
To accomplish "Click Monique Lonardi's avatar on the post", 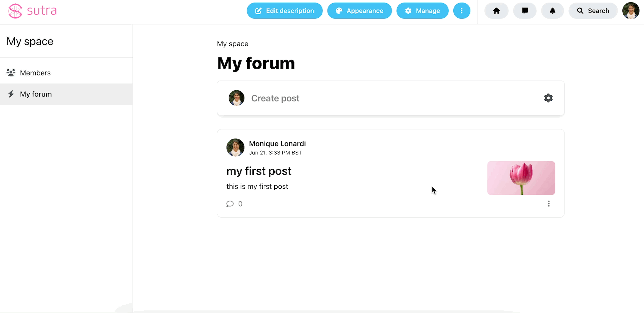I will (x=235, y=147).
